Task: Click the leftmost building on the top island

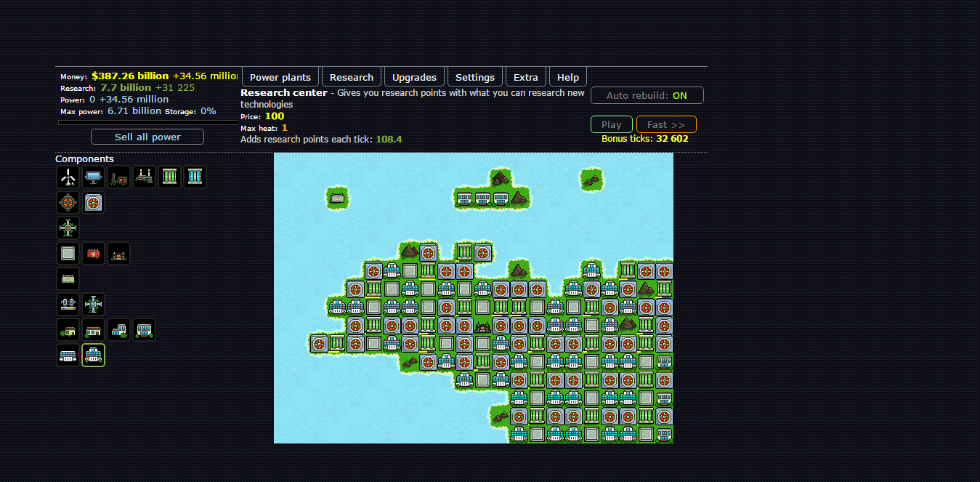Action: click(x=464, y=198)
